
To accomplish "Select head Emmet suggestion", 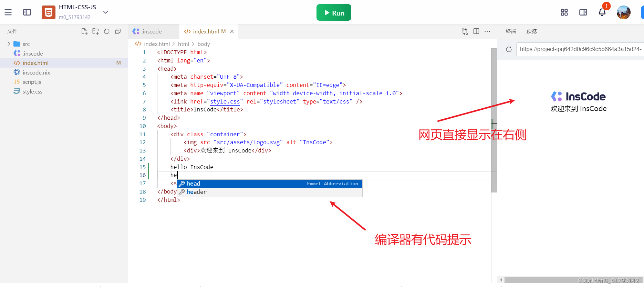I will point(270,184).
